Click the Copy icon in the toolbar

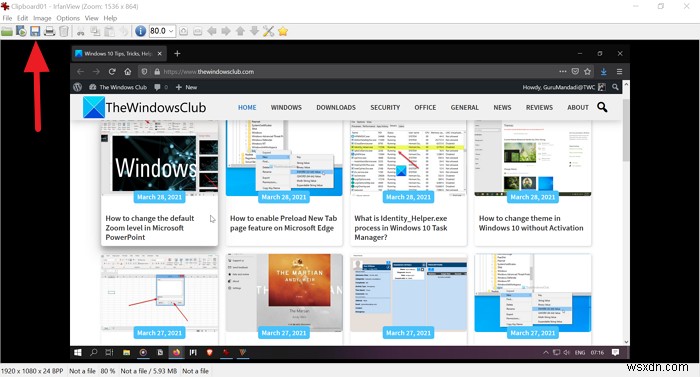point(95,31)
